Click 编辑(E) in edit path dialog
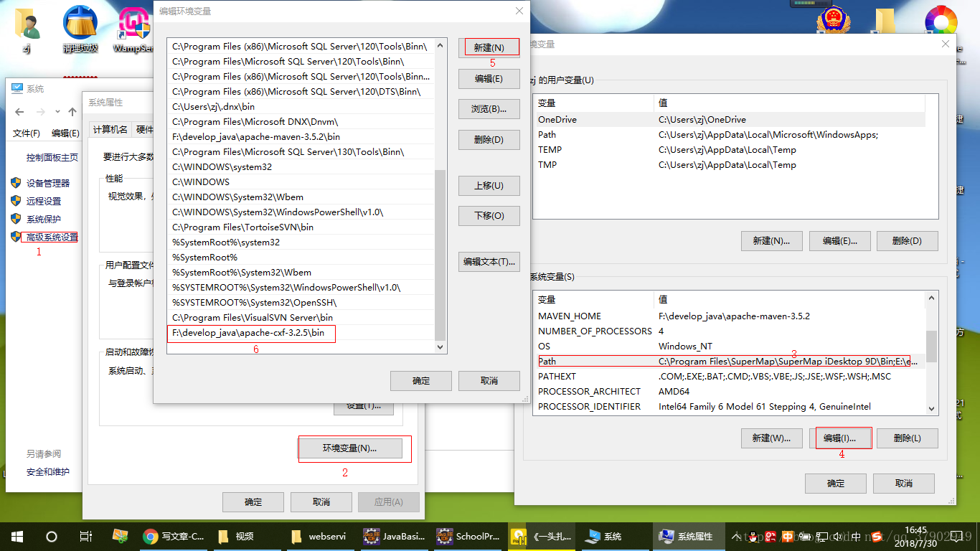Viewport: 980px width, 551px height. point(489,79)
